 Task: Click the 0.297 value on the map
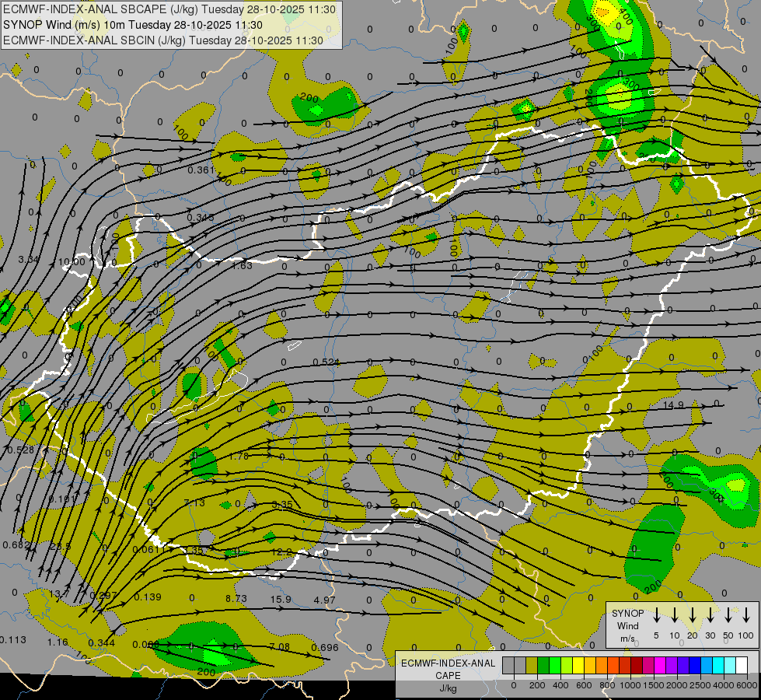click(x=103, y=596)
